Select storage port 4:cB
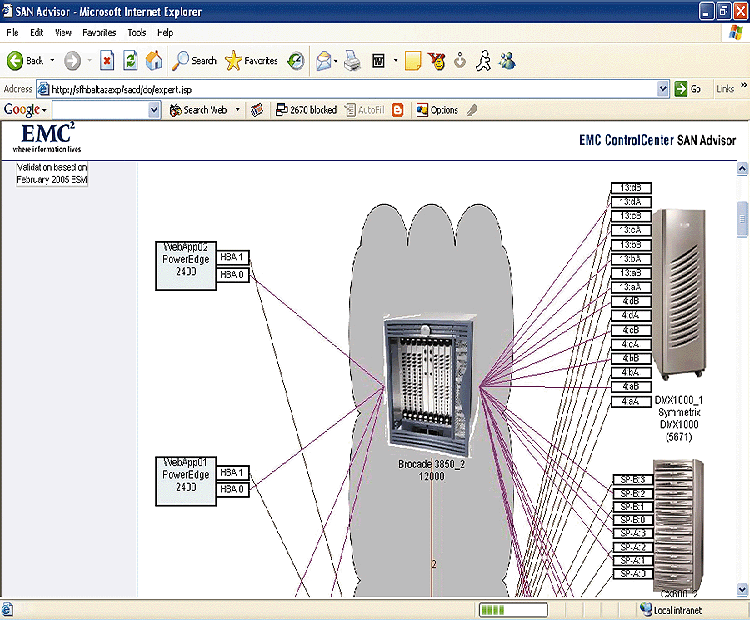 click(631, 330)
